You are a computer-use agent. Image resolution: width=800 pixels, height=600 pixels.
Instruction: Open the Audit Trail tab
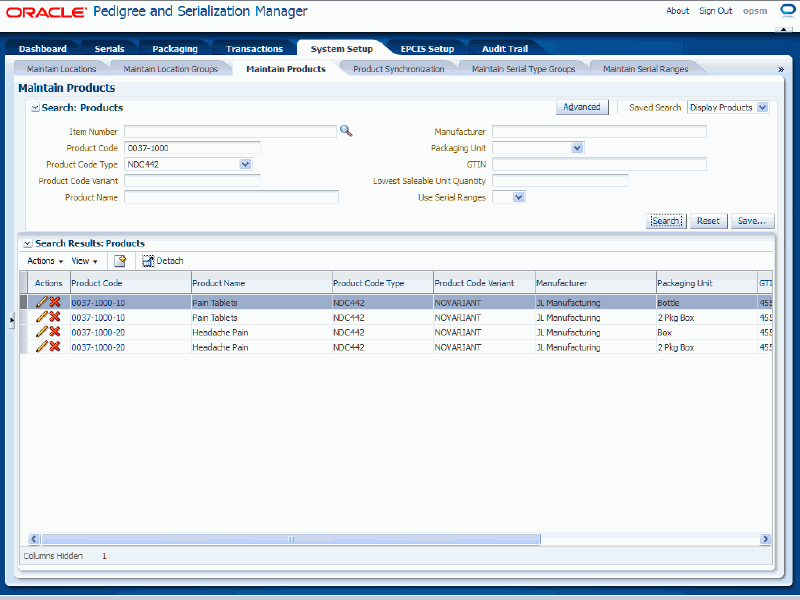click(x=505, y=48)
